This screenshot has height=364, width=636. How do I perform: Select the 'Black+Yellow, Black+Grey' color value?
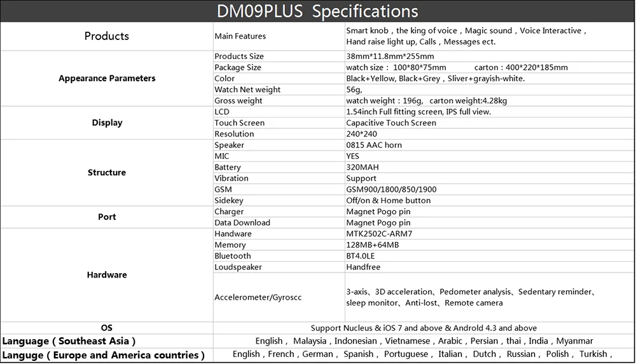pyautogui.click(x=435, y=78)
